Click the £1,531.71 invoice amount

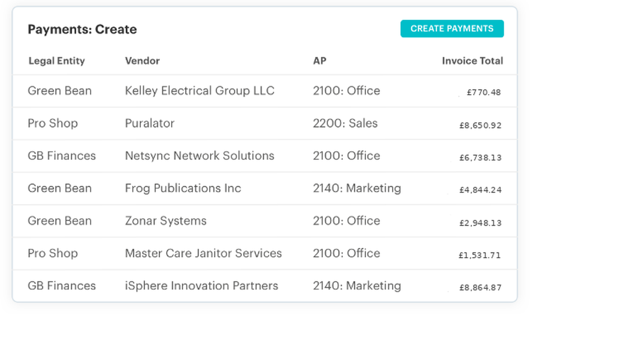(x=480, y=255)
